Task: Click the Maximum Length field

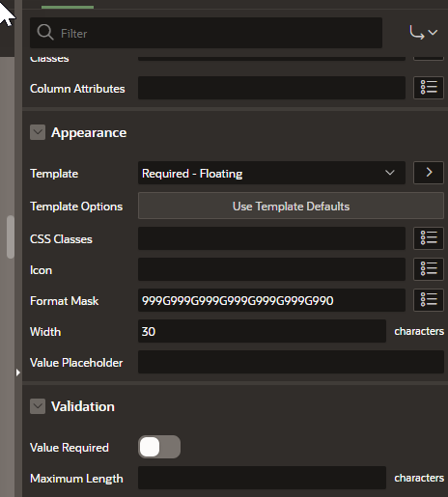Action: tap(262, 478)
